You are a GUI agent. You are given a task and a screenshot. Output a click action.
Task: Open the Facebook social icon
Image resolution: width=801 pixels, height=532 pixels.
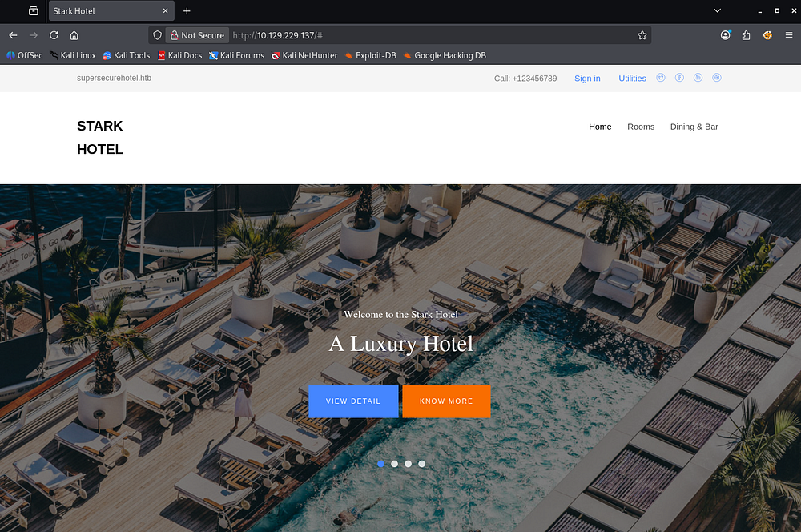coord(679,78)
